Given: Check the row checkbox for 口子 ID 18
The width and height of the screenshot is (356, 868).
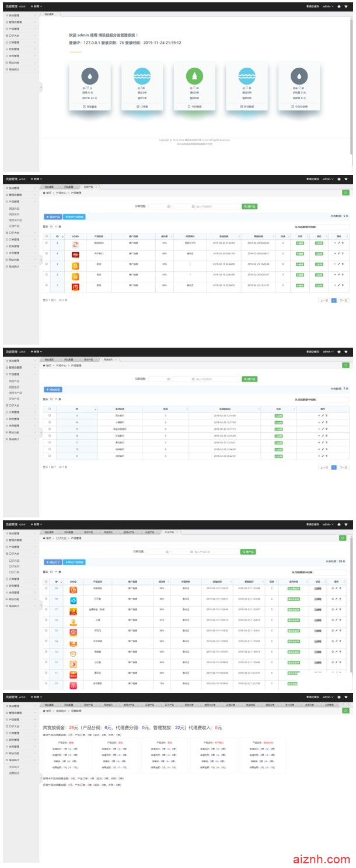Looking at the screenshot, I should 47,600.
